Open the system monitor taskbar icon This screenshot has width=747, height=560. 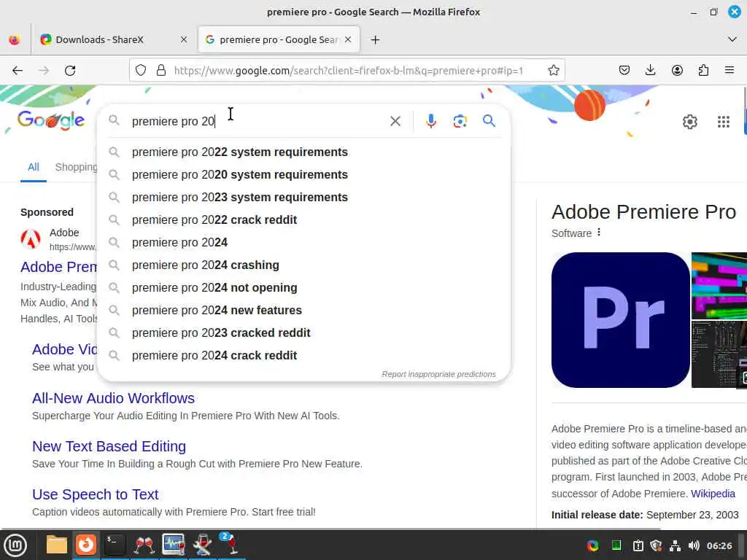tap(174, 545)
